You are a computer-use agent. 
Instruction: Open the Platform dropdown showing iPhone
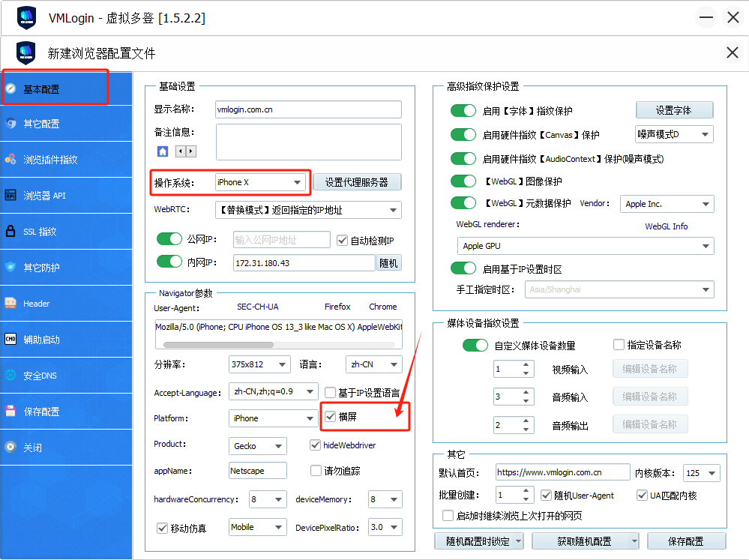(273, 418)
